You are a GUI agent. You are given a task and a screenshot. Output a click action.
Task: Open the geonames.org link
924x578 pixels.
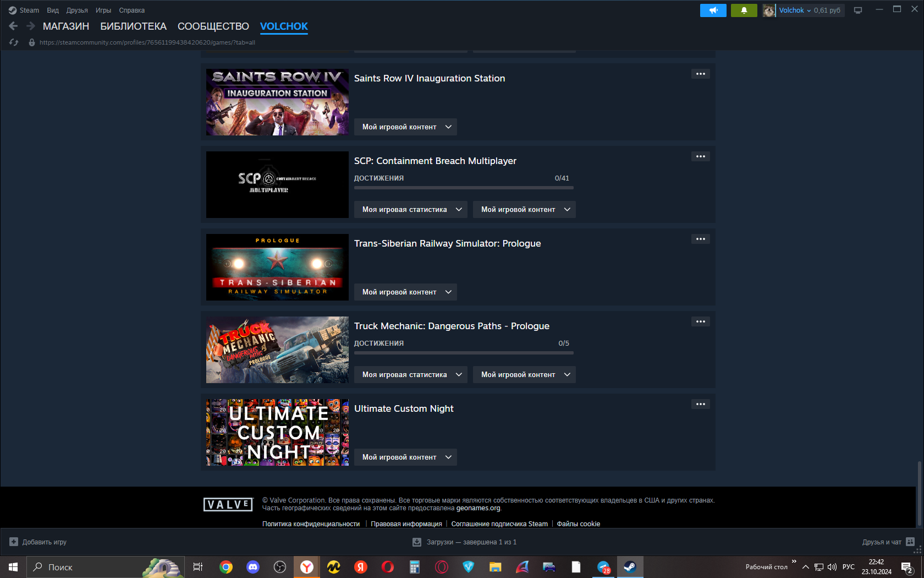pos(478,508)
